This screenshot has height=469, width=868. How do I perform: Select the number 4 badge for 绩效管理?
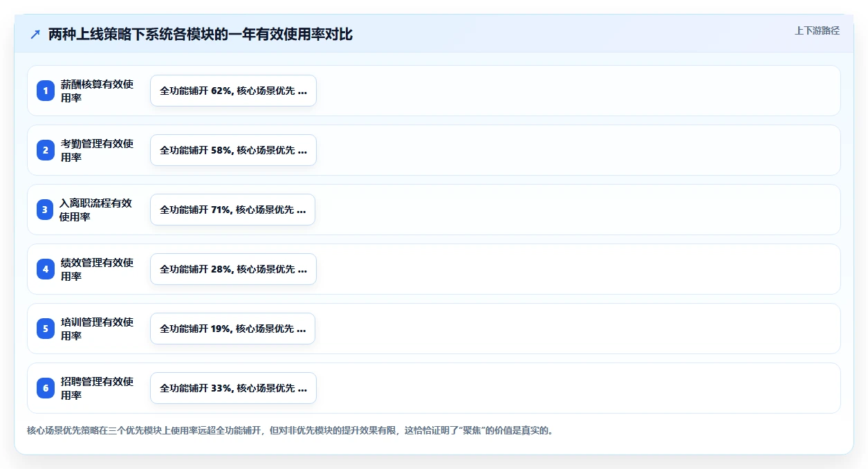coord(46,269)
